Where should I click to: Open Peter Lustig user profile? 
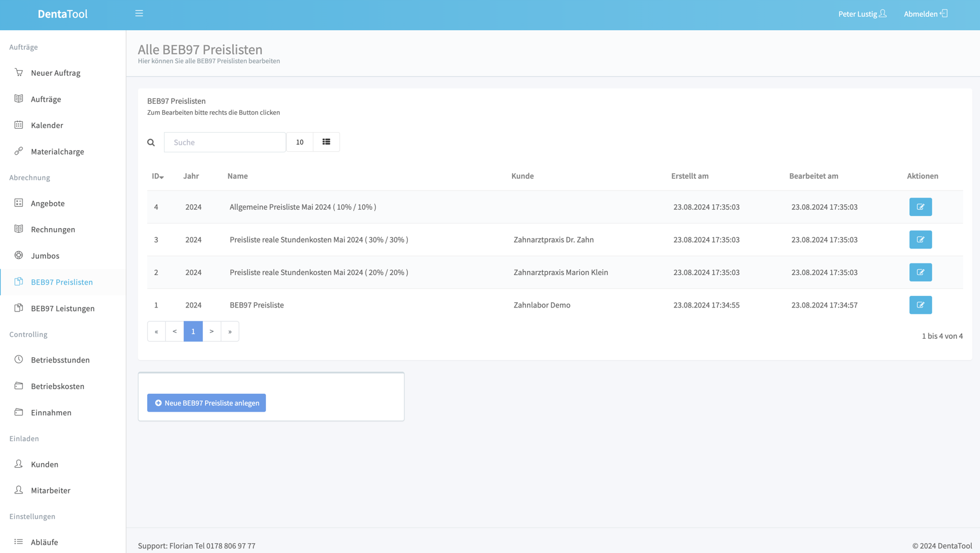[x=862, y=14]
